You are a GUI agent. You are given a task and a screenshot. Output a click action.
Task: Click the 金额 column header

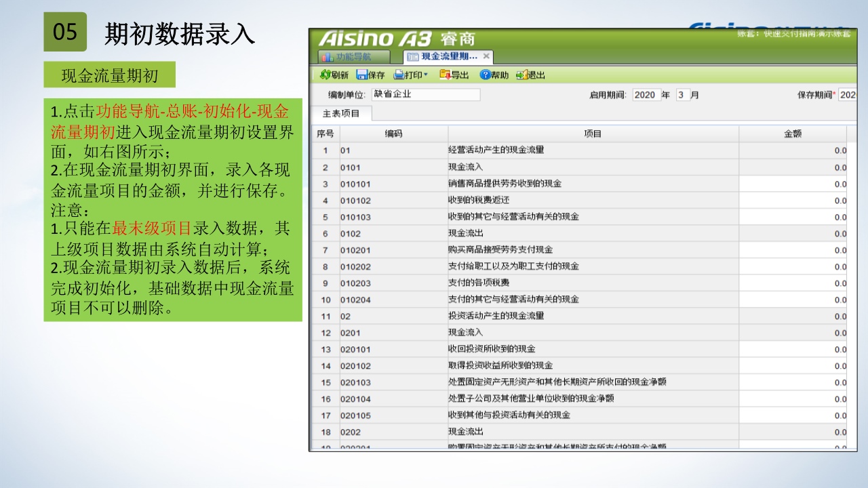tap(792, 134)
